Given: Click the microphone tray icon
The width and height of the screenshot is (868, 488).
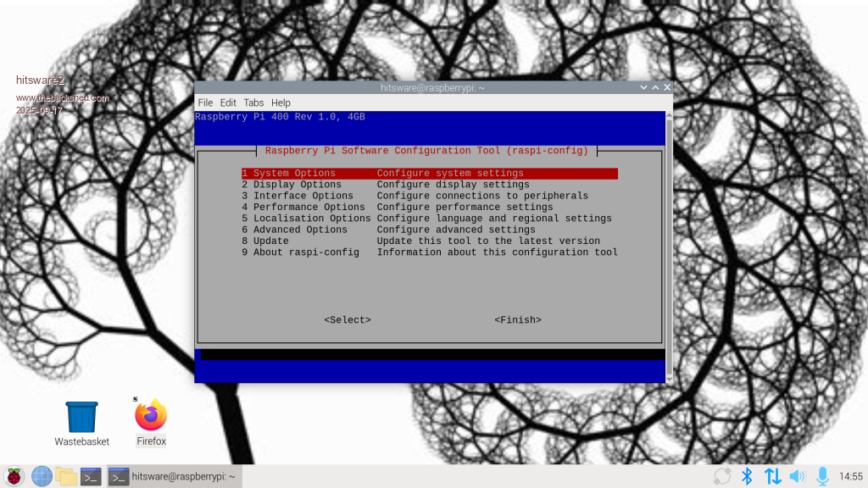Looking at the screenshot, I should pyautogui.click(x=821, y=476).
